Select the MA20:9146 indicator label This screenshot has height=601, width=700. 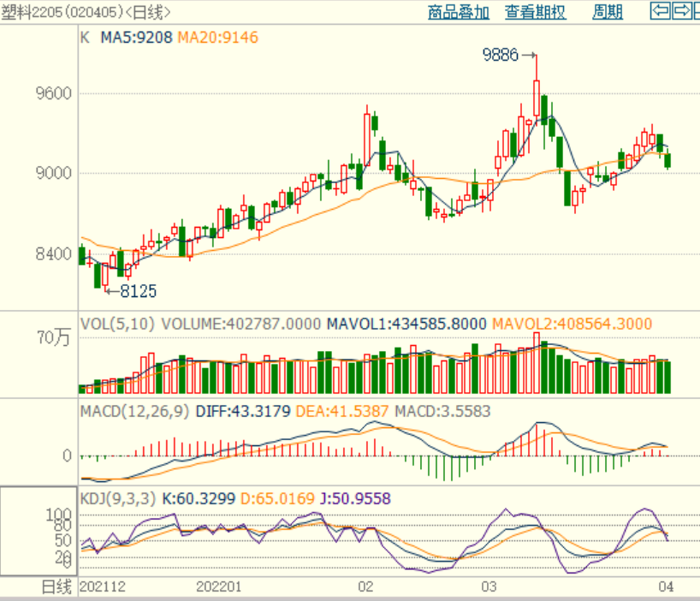click(217, 38)
